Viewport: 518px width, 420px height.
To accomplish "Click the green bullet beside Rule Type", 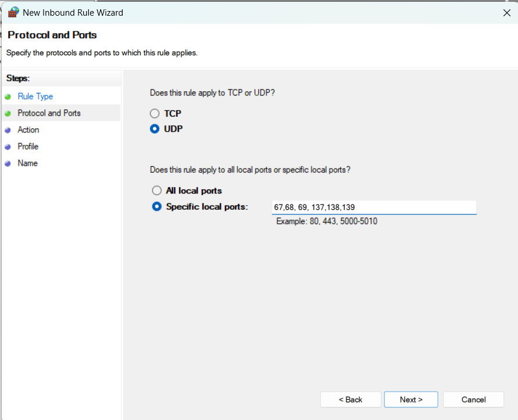I will click(x=8, y=96).
